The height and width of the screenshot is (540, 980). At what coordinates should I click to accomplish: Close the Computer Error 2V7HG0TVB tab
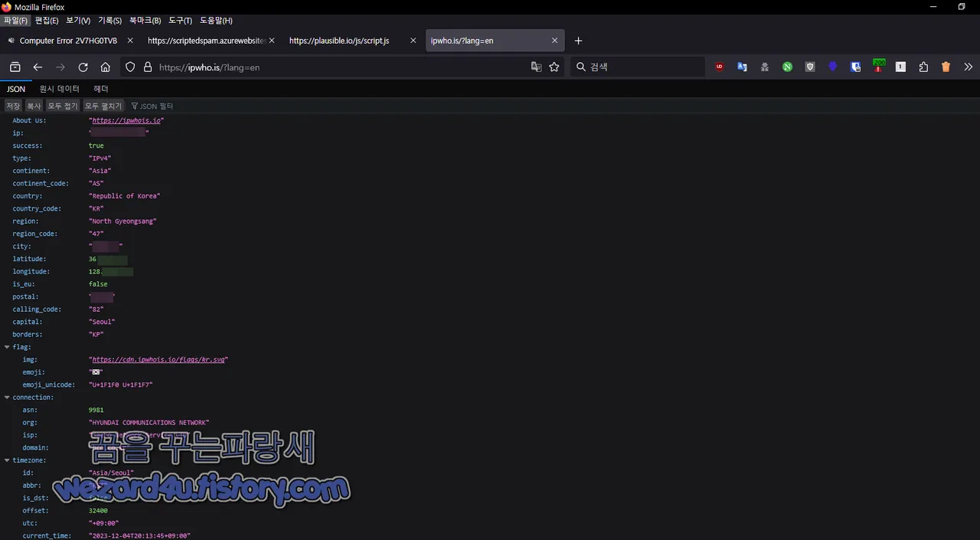[129, 41]
